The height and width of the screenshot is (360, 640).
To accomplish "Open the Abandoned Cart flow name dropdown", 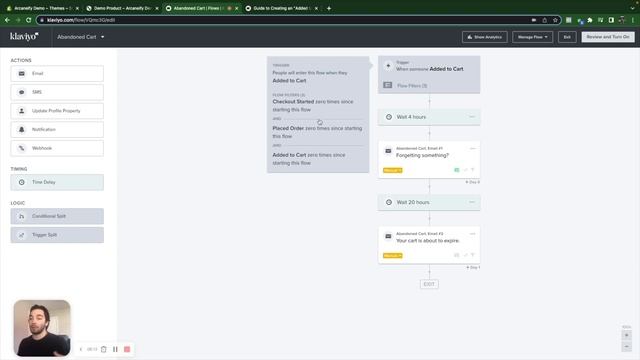I will pos(81,37).
